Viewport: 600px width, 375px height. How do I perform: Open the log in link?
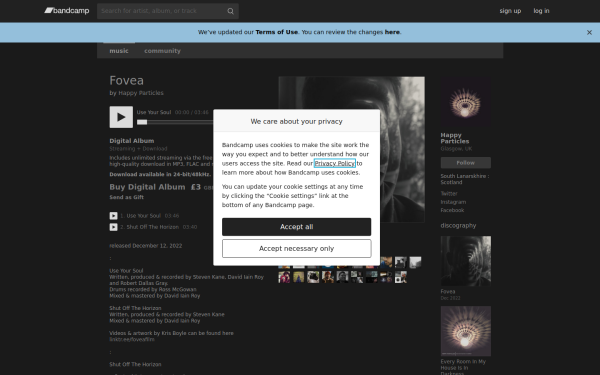tap(541, 11)
